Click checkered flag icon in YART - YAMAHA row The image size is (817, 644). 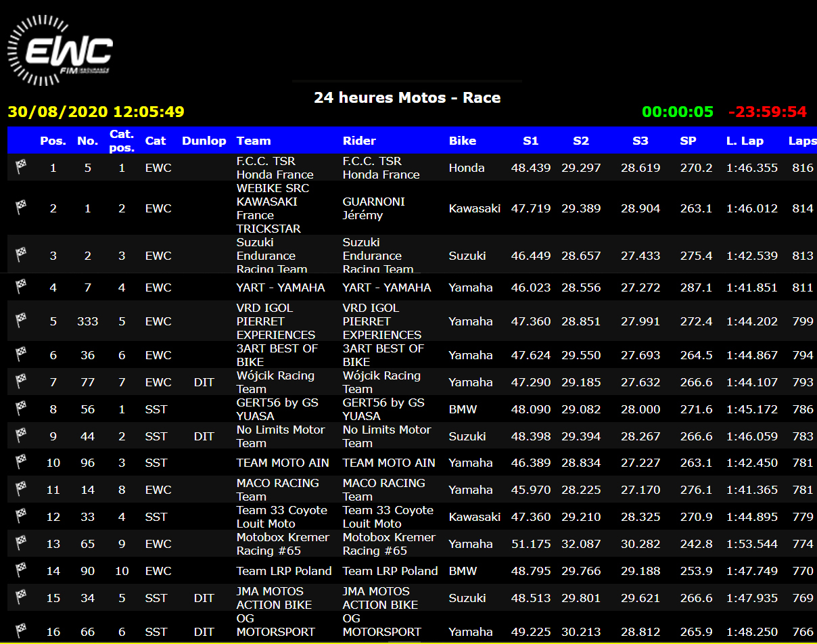pos(21,287)
